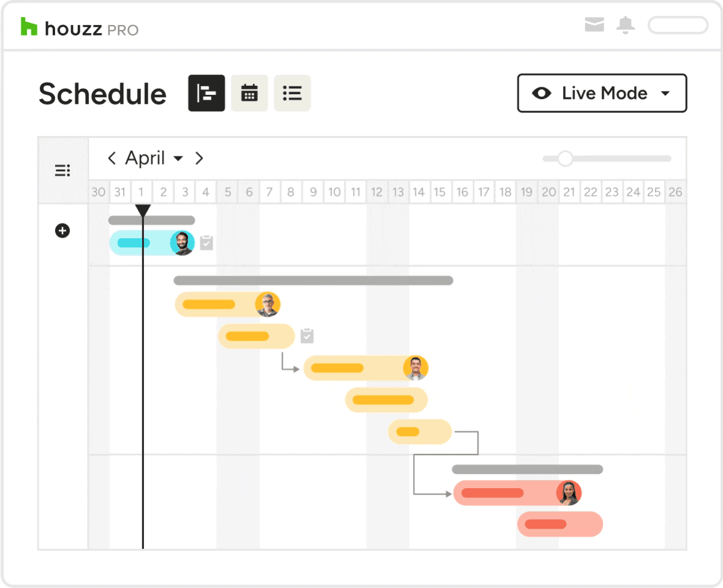Screen dimensions: 723x588
Task: Click the black plus add-task icon
Action: point(62,230)
